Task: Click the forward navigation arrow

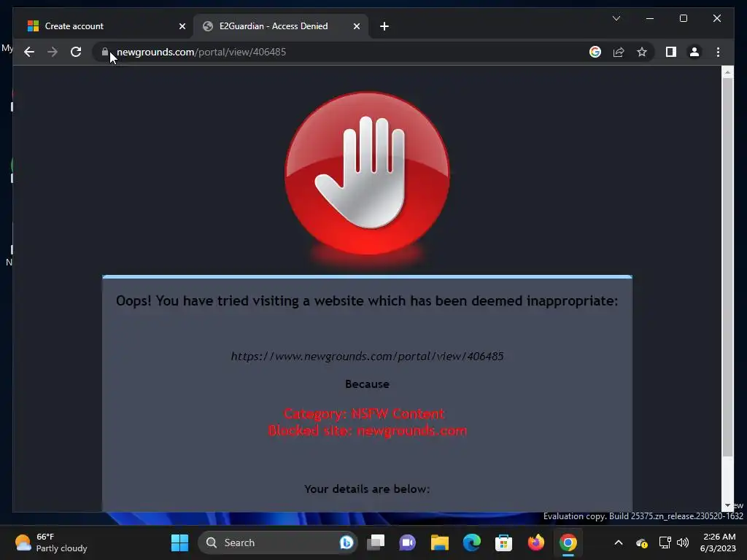Action: click(x=53, y=52)
